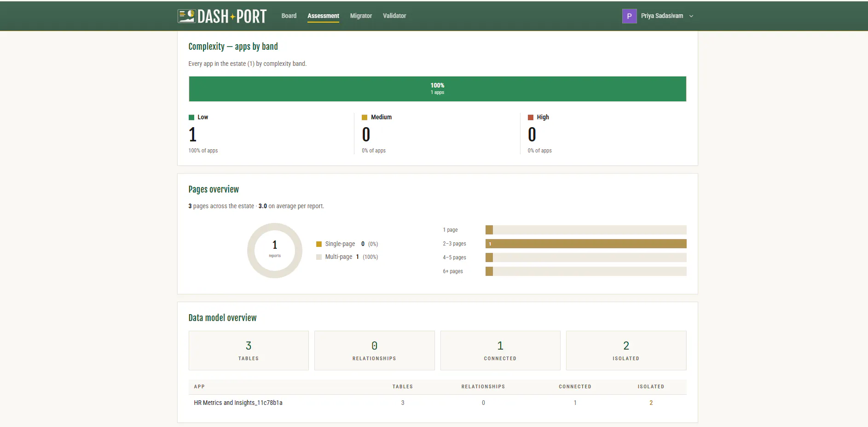
Task: Click the reports donut chart
Action: click(x=275, y=251)
